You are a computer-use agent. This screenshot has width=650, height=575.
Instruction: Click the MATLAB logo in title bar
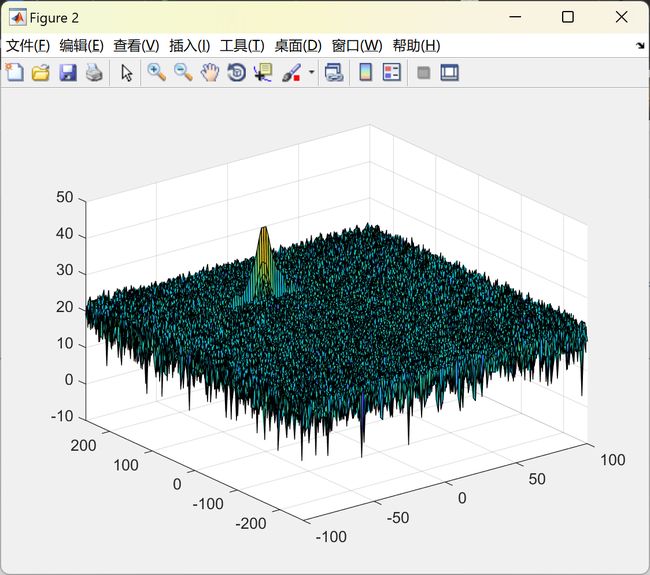[18, 18]
